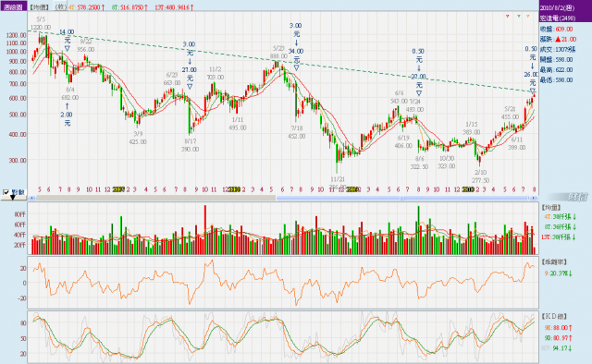
Task: Click the 8/17 390.00 trough label
Action: tap(190, 145)
